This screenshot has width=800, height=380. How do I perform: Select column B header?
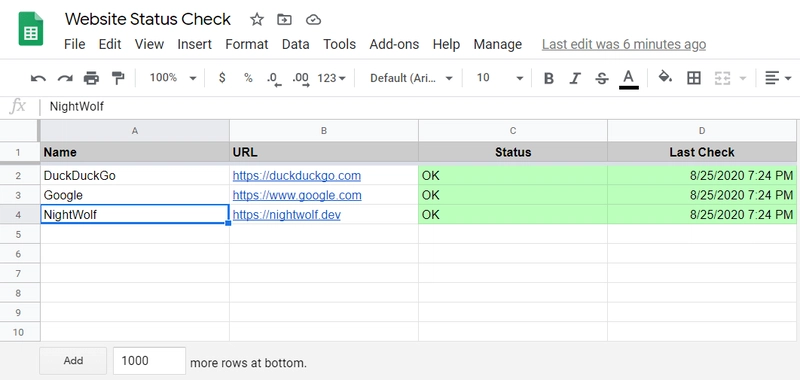(324, 131)
